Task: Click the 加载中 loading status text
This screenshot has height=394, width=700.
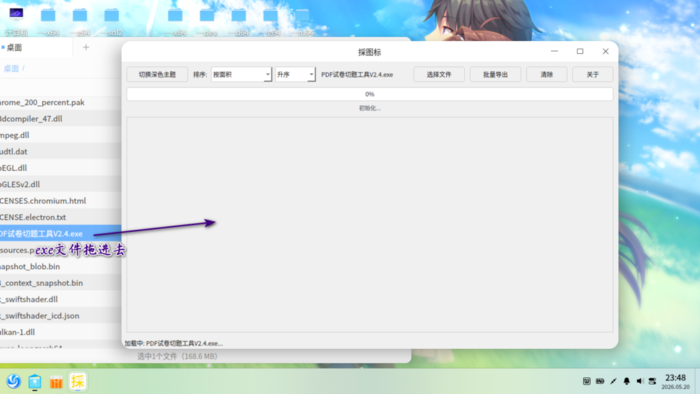Action: pyautogui.click(x=173, y=343)
